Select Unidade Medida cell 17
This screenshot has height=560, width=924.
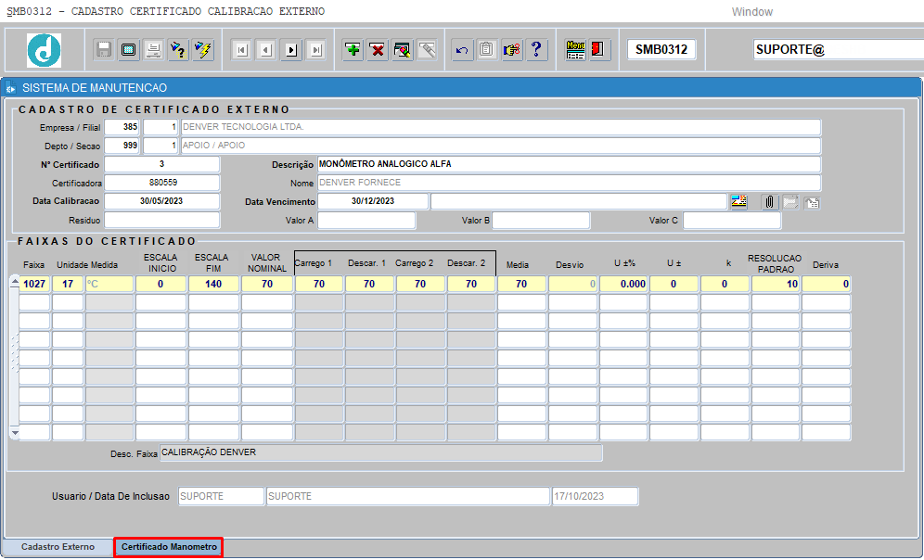(68, 284)
